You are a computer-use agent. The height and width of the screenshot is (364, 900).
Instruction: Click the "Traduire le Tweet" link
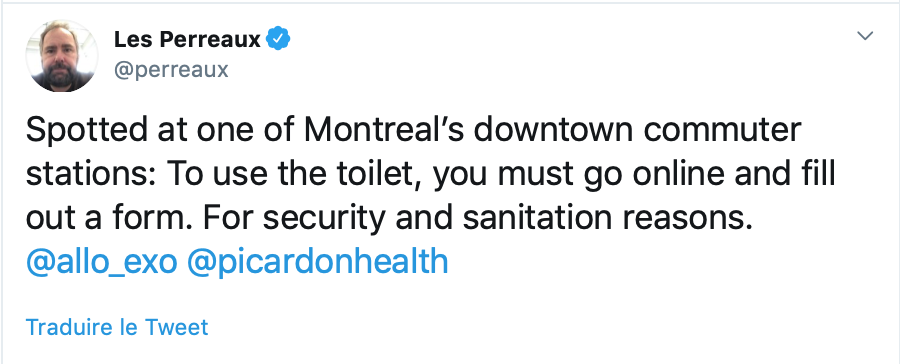pyautogui.click(x=117, y=328)
